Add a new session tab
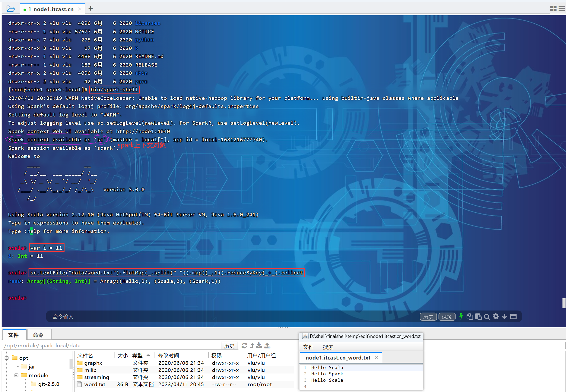 (x=91, y=9)
